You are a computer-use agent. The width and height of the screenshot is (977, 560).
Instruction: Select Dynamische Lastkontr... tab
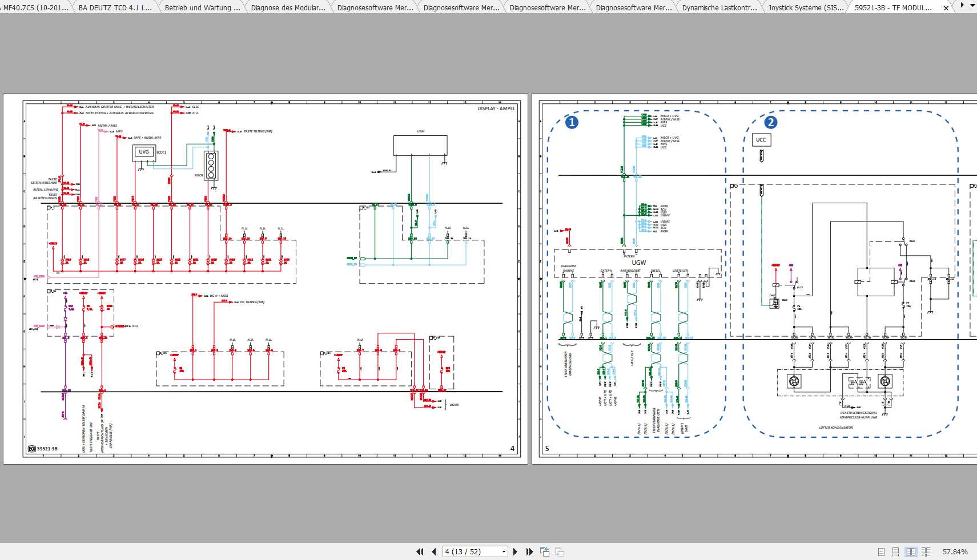719,7
